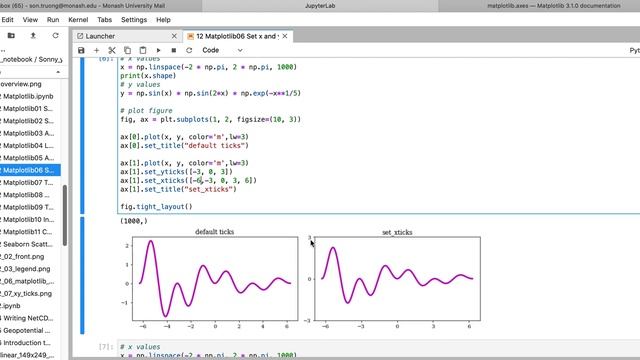
Task: Open the Matplotlib09 notebook file
Action: (x=30, y=207)
